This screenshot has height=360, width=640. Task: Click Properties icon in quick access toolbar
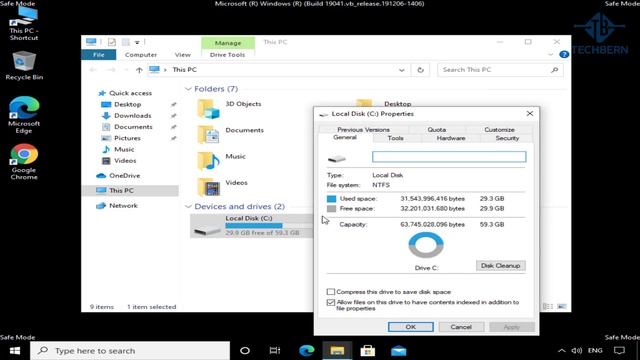[112, 42]
